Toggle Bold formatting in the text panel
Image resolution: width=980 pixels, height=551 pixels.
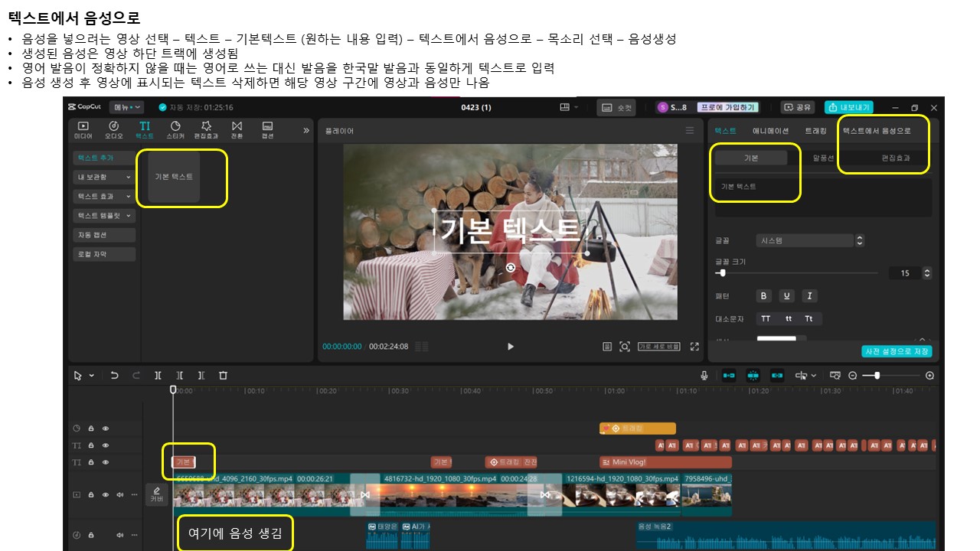[763, 295]
